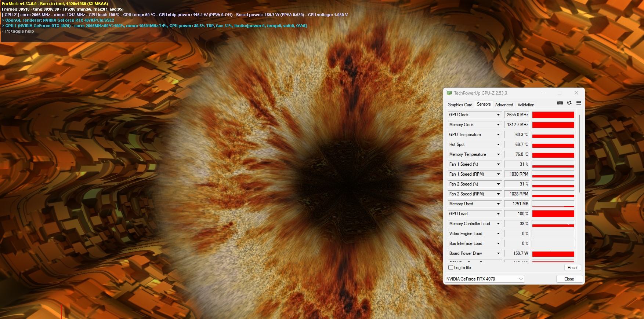The image size is (644, 319).
Task: Expand the GPU Load sensor dropdown
Action: [498, 214]
